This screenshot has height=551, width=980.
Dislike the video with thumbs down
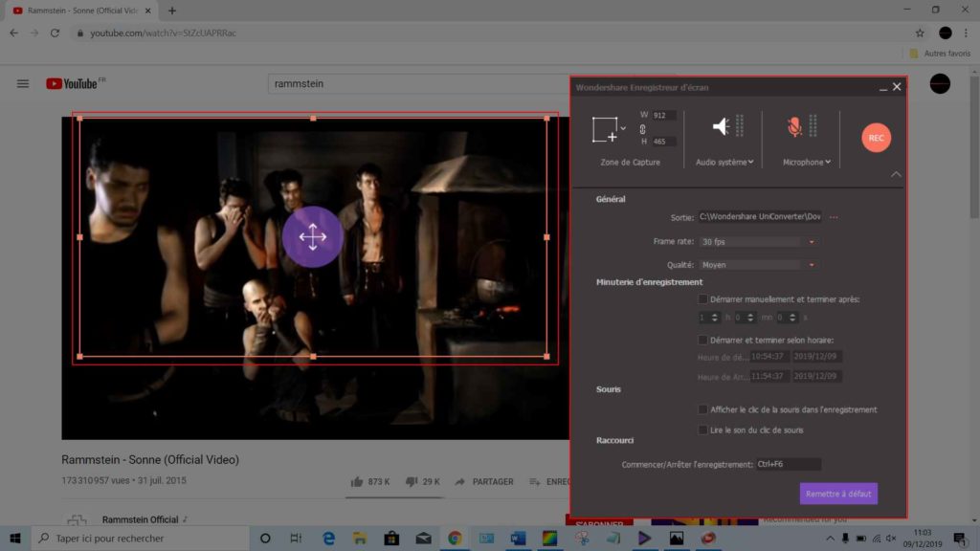pyautogui.click(x=412, y=482)
